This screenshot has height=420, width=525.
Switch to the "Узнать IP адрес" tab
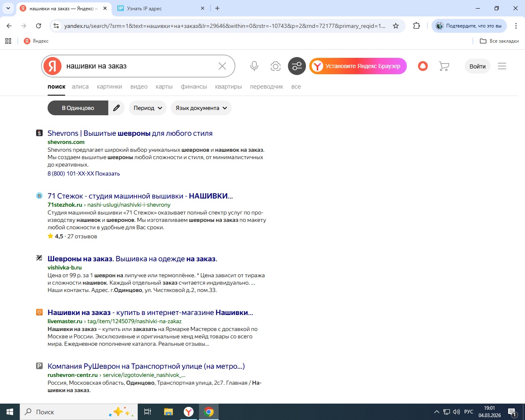pyautogui.click(x=161, y=8)
